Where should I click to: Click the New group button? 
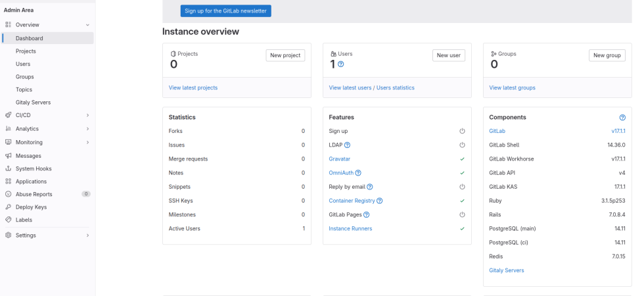tap(607, 55)
